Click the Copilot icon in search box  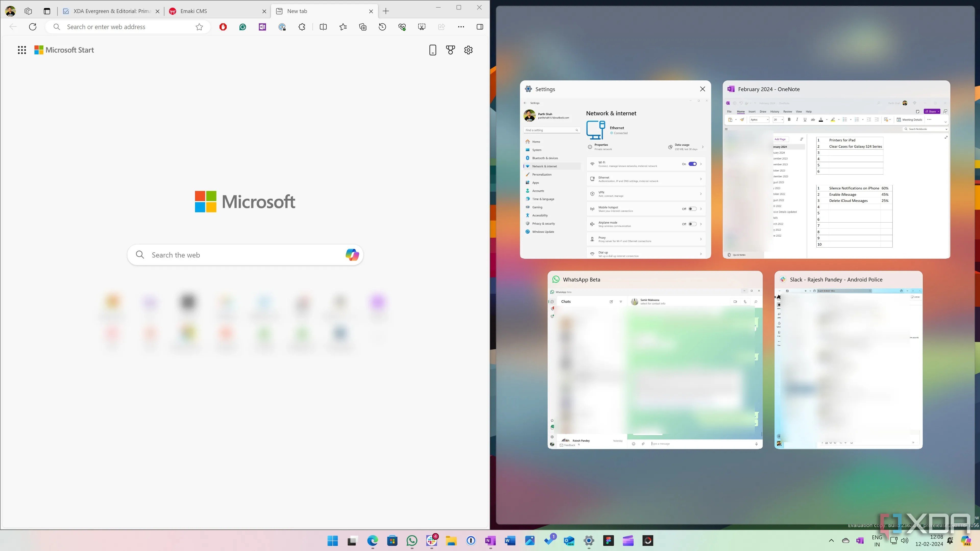[352, 255]
